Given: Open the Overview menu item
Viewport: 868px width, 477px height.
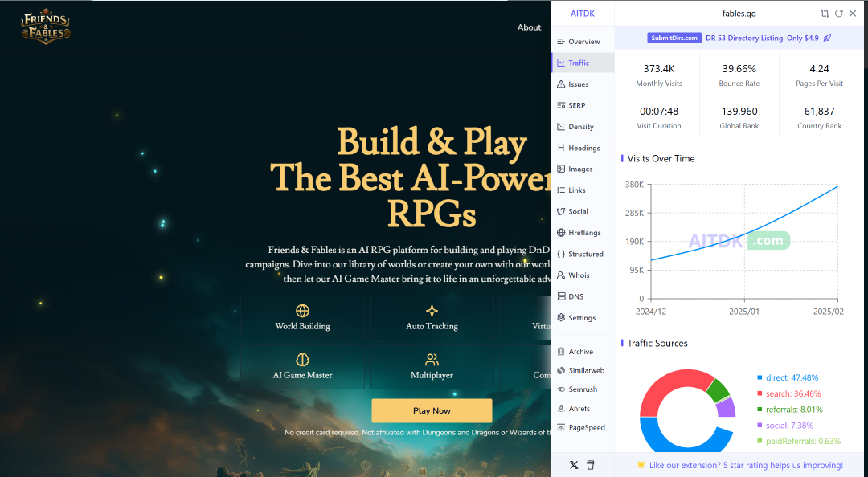Looking at the screenshot, I should point(584,42).
